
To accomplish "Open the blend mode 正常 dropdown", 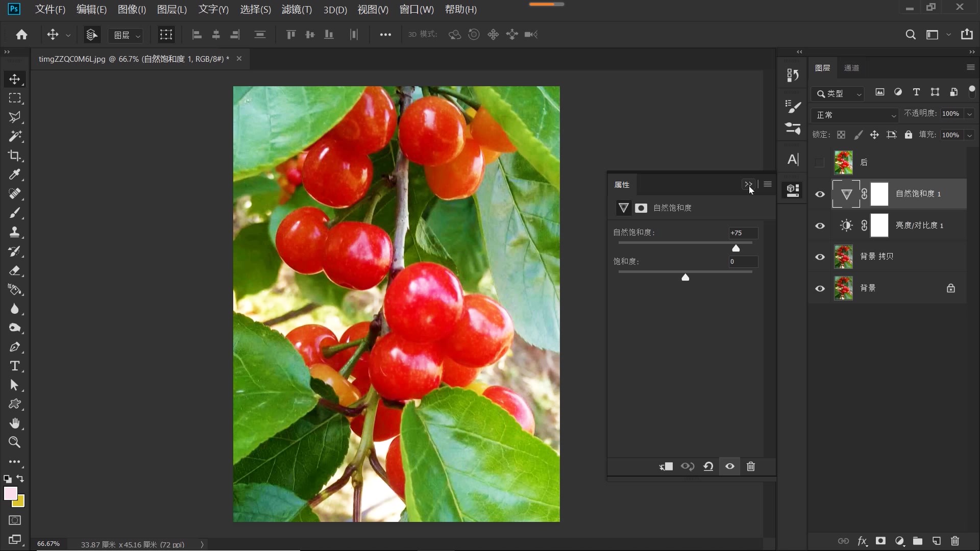I will (854, 115).
